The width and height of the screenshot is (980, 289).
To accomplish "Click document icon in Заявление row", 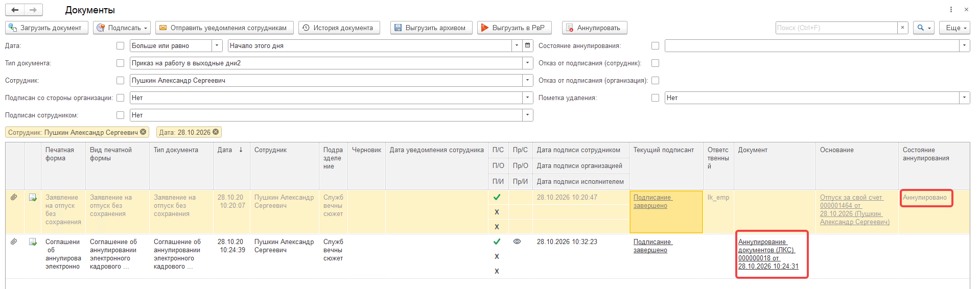I will click(33, 198).
